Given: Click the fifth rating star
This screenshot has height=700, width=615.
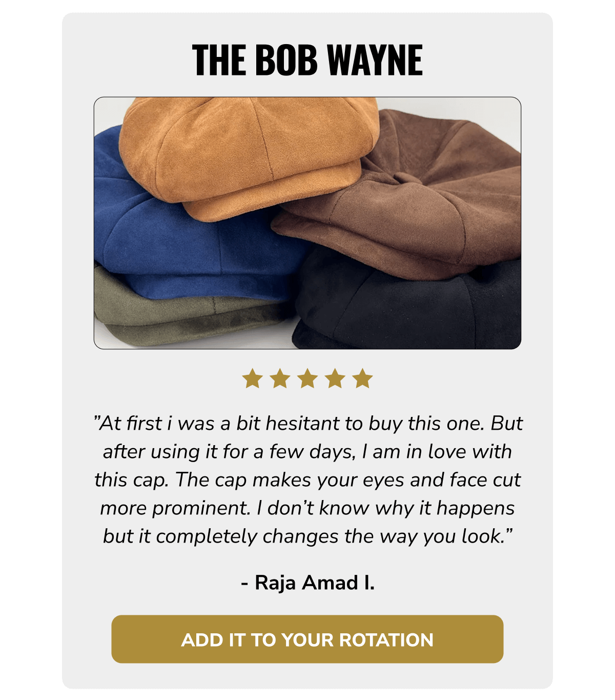Looking at the screenshot, I should pyautogui.click(x=362, y=378).
